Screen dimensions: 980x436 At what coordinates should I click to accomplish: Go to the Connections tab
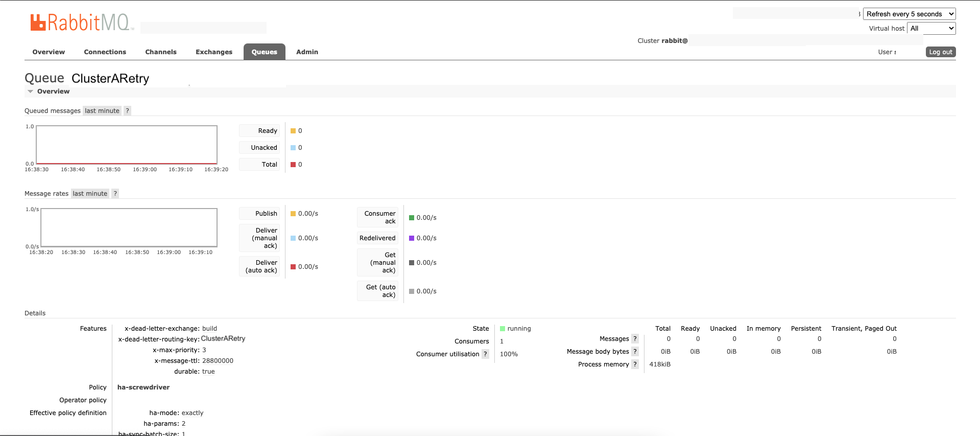(105, 52)
